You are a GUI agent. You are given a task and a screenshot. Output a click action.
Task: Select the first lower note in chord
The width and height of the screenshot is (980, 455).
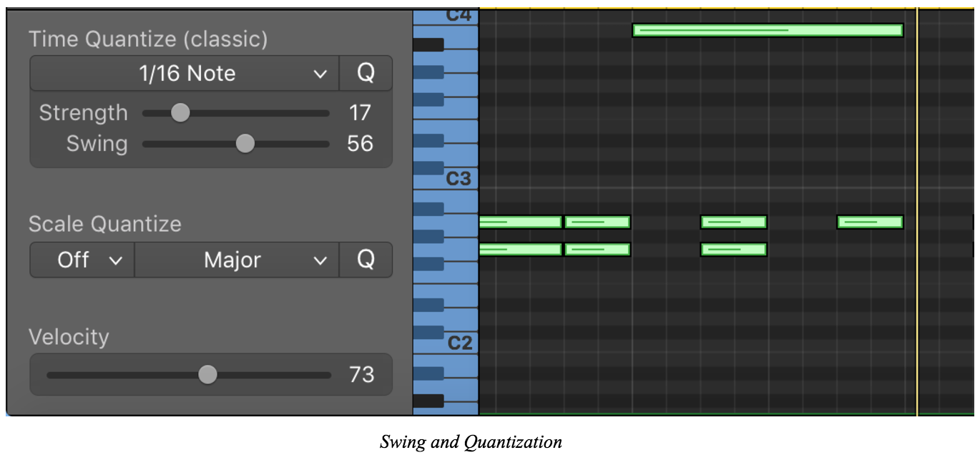pos(521,250)
